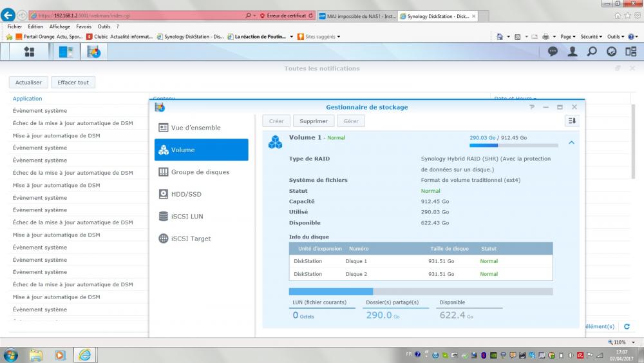Click the Storage Manager taskbar icon
This screenshot has height=363, width=644.
point(66,52)
